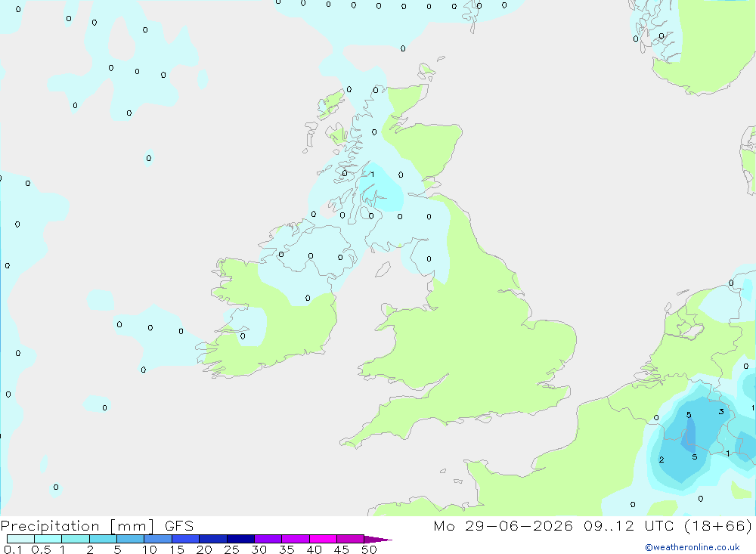Click the '25' legend scale label
Viewport: 756px width, 554px height.
(232, 549)
